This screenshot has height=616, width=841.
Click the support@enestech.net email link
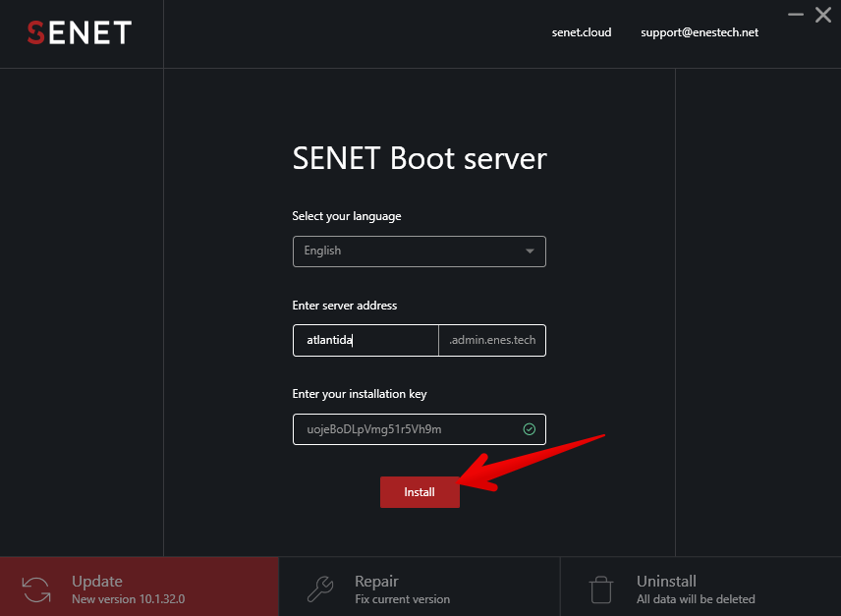(699, 31)
